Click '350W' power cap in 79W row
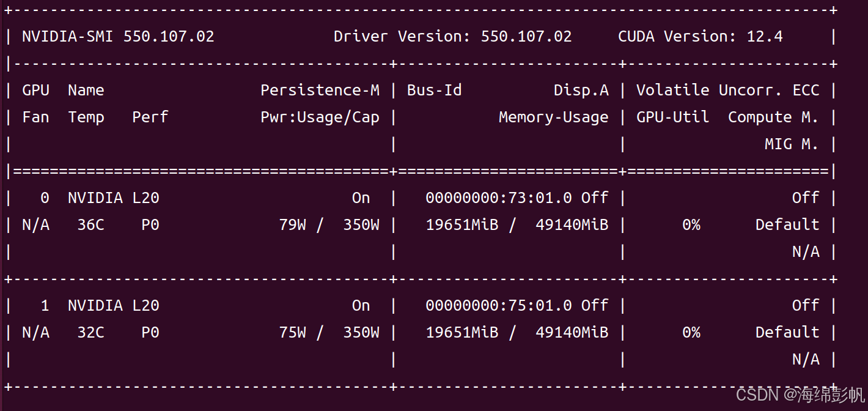Viewport: 868px width, 411px height. [x=361, y=225]
